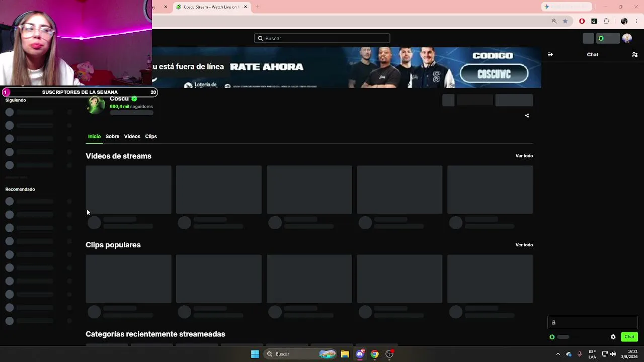
Task: Click the chat message input box
Action: coord(593,323)
